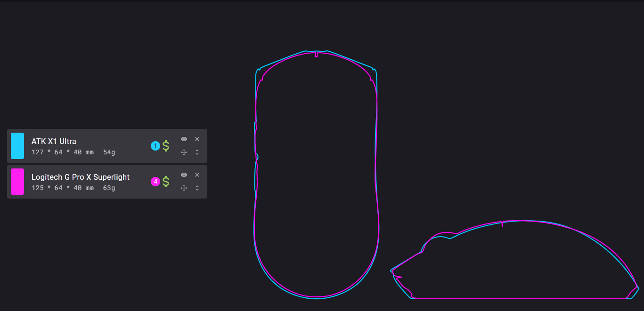The width and height of the screenshot is (644, 311).
Task: Click the reorder arrows for ATK X1 Ultra
Action: (x=197, y=152)
